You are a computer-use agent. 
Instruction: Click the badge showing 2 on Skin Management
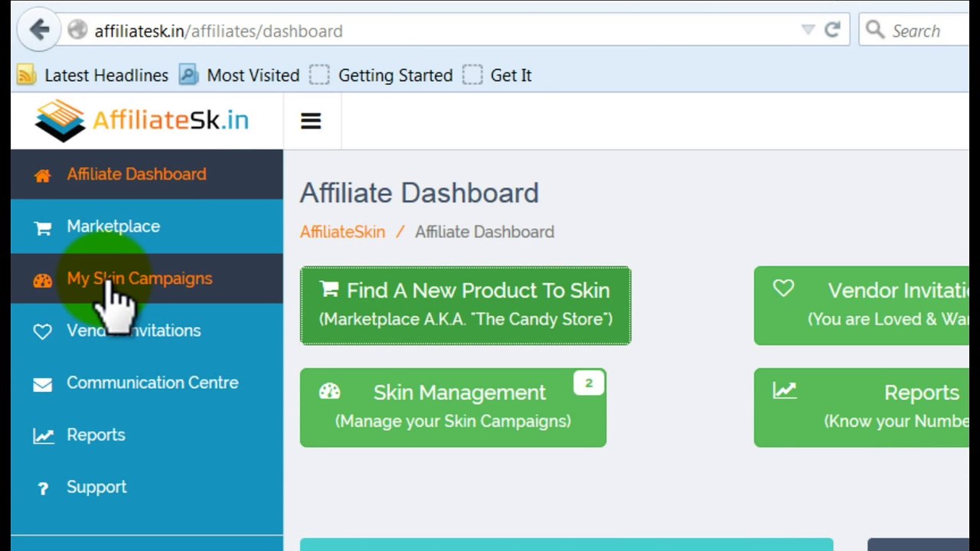pyautogui.click(x=589, y=383)
